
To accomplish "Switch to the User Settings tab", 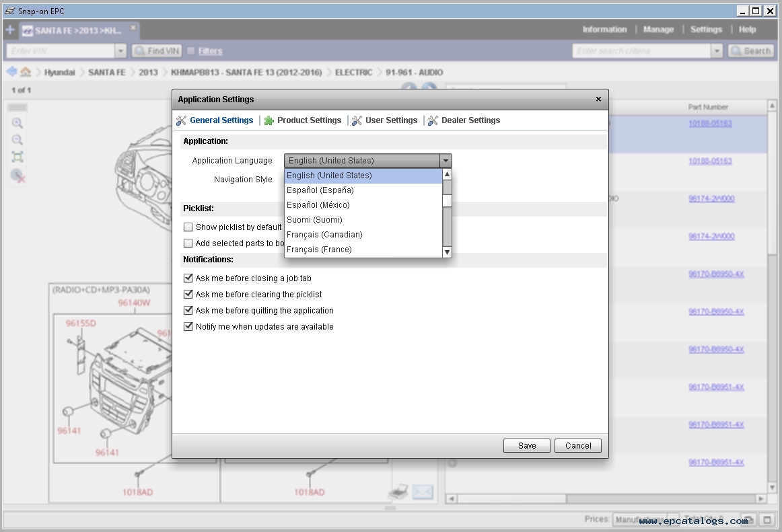I will point(384,120).
